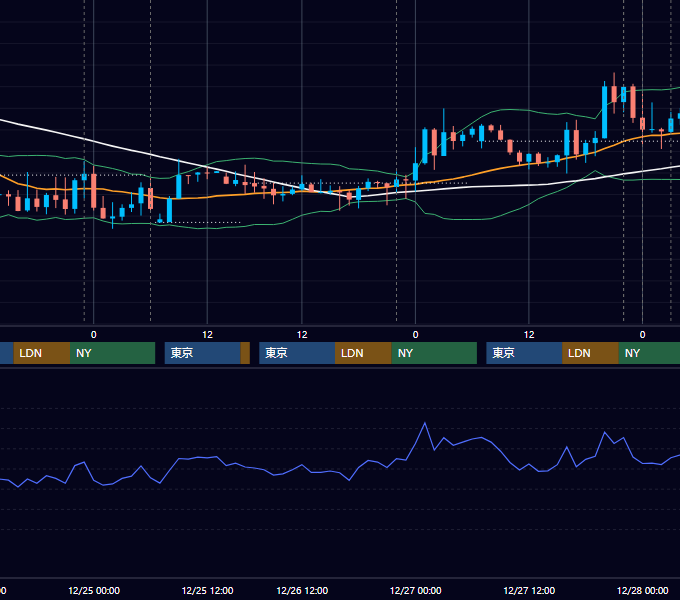This screenshot has height=600, width=680.
Task: Click the 12/28 00:00 date label
Action: click(642, 590)
